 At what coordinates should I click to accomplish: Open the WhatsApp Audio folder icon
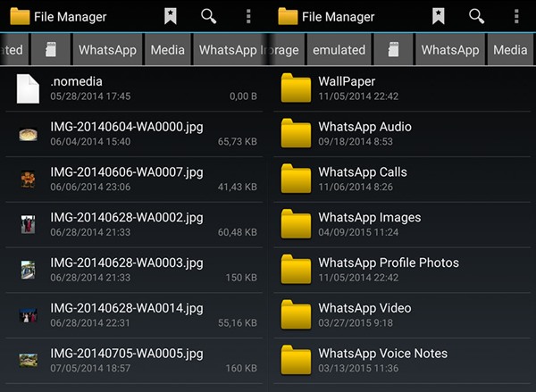[x=296, y=133]
